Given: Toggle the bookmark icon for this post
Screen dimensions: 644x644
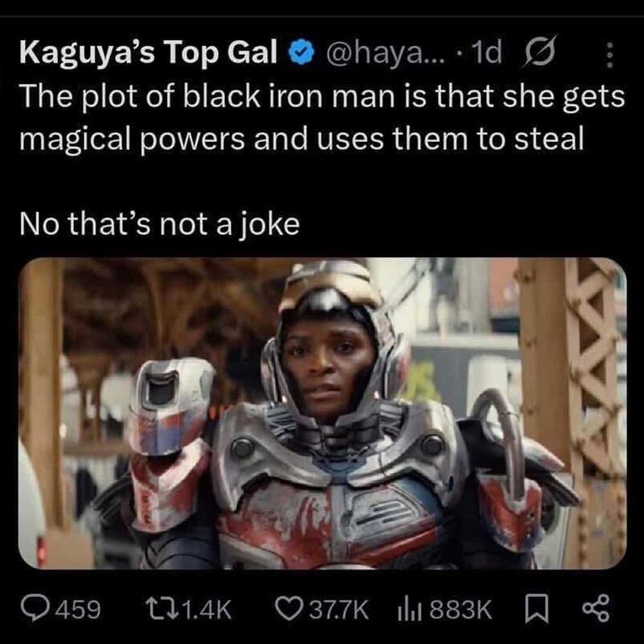Looking at the screenshot, I should pos(537,608).
